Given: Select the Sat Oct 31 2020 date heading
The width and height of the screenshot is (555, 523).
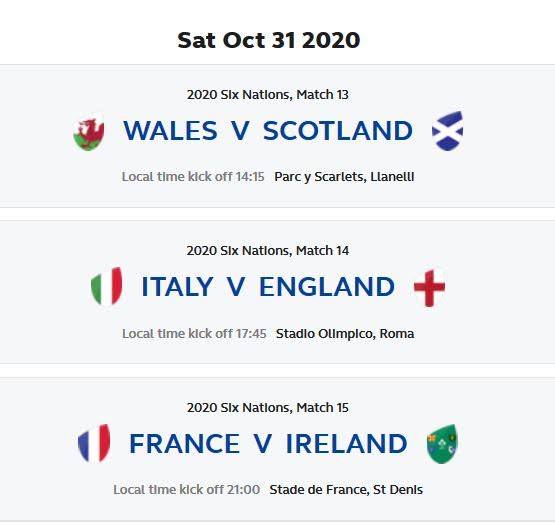Looking at the screenshot, I should coord(269,40).
